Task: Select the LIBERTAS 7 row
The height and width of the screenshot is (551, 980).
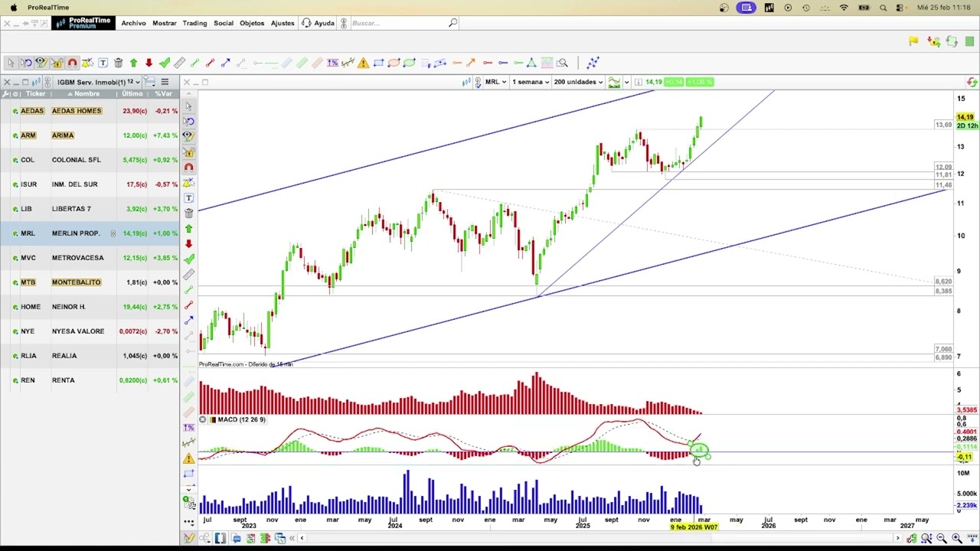Action: coord(90,209)
